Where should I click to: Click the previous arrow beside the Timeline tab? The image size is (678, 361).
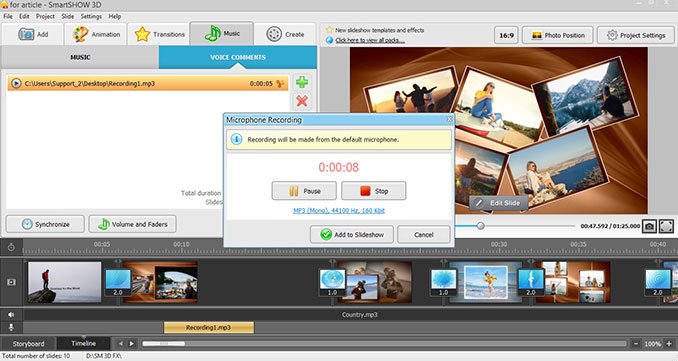point(121,344)
